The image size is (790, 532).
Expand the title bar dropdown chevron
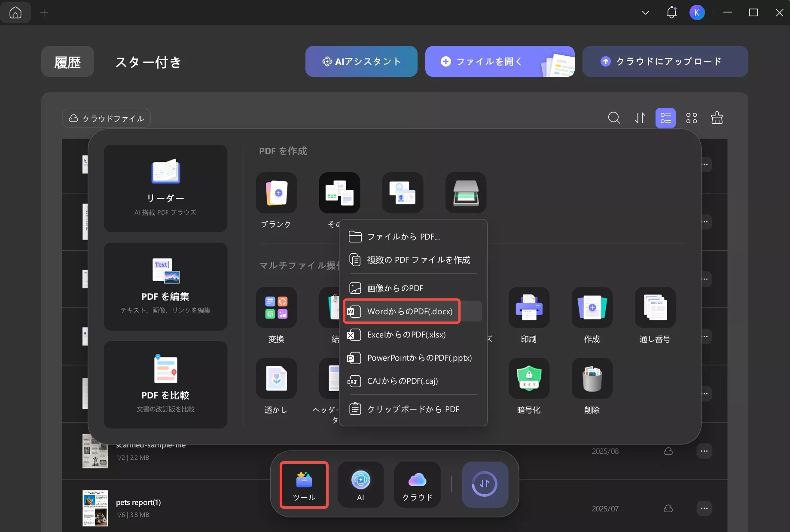(x=645, y=13)
